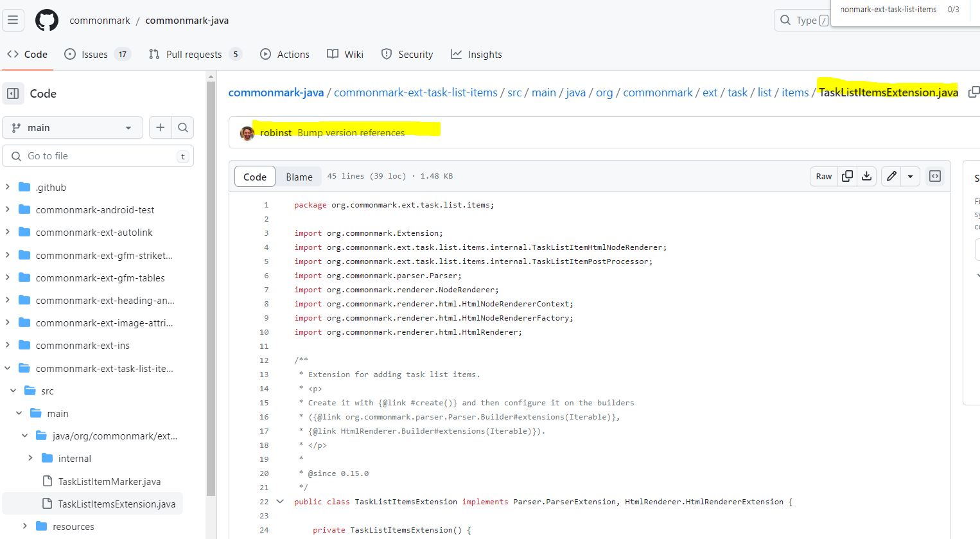Click the top search Type field
The height and width of the screenshot is (539, 980).
tap(802, 21)
